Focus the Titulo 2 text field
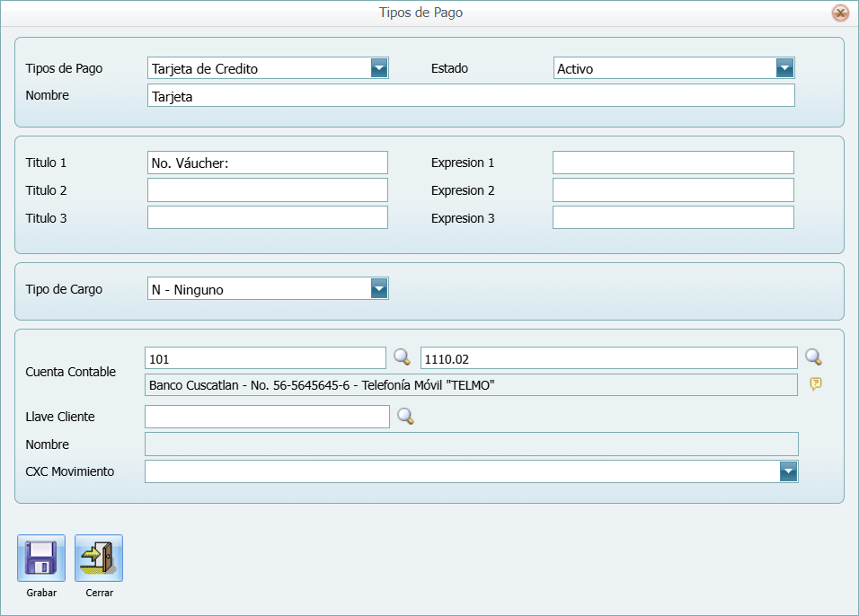The image size is (859, 616). point(267,190)
